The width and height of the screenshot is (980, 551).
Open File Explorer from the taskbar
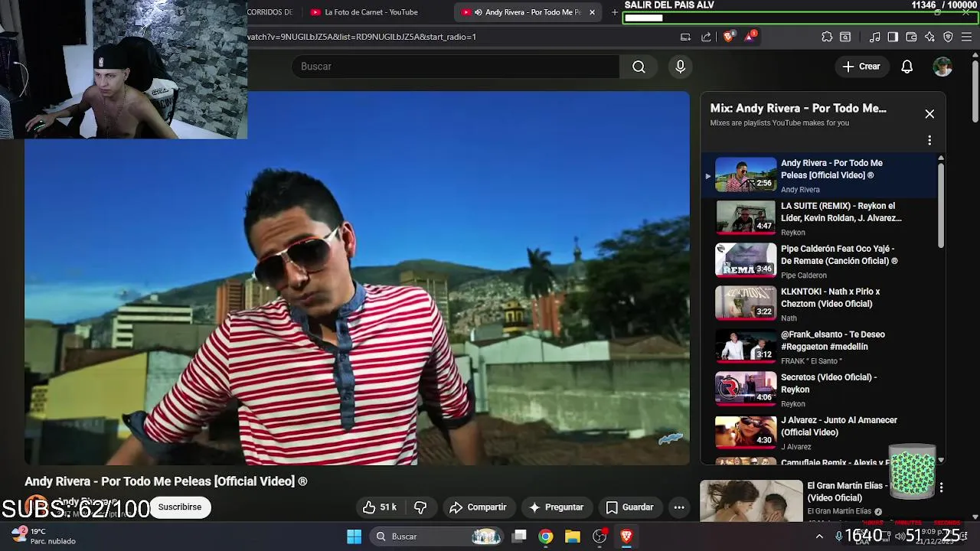(573, 536)
